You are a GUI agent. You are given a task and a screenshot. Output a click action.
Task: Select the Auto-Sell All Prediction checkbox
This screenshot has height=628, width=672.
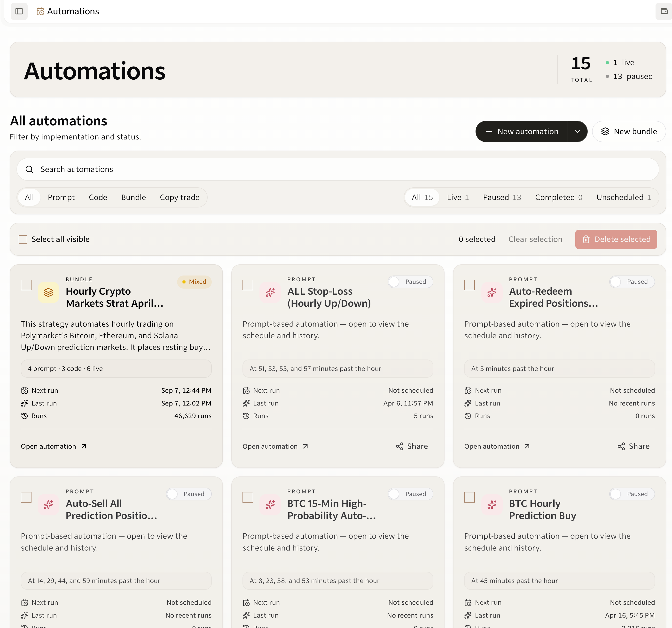point(26,497)
